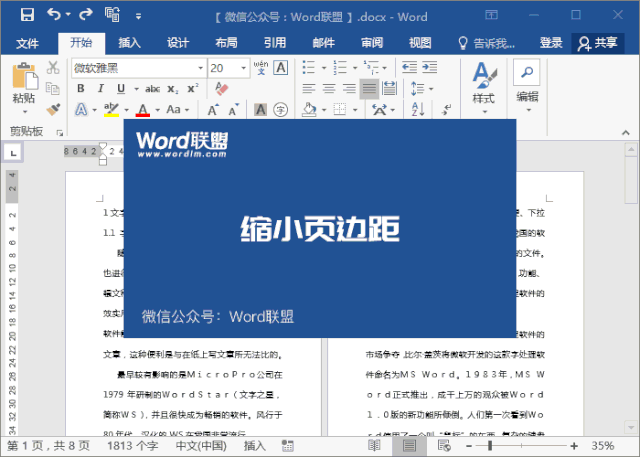The height and width of the screenshot is (457, 640).
Task: Undo the last action
Action: (53, 15)
